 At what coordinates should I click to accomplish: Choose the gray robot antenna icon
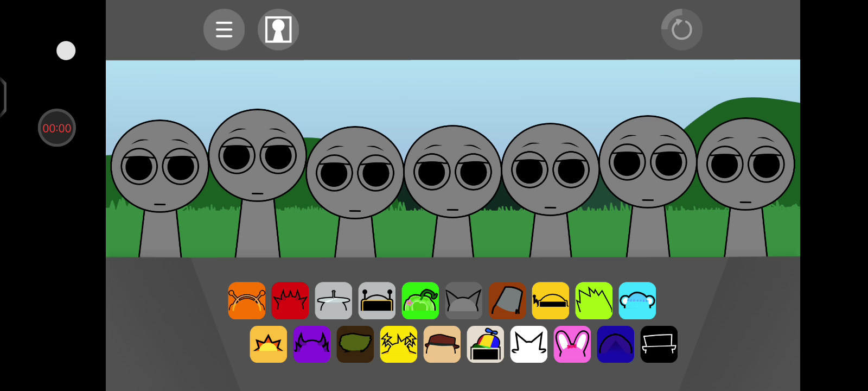click(377, 301)
